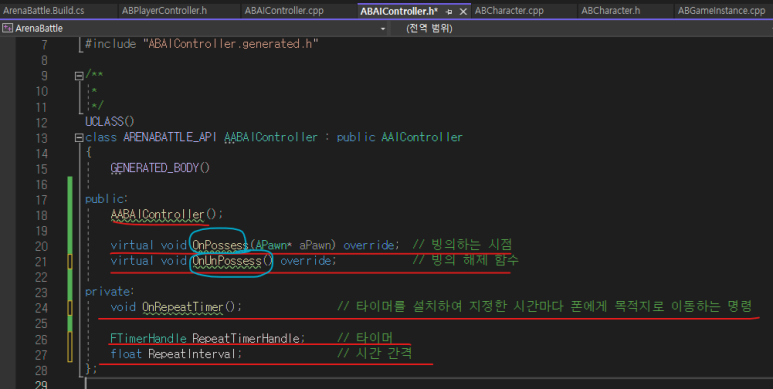Click the AABAIController() constructor declaration
The height and width of the screenshot is (389, 773).
click(x=167, y=214)
